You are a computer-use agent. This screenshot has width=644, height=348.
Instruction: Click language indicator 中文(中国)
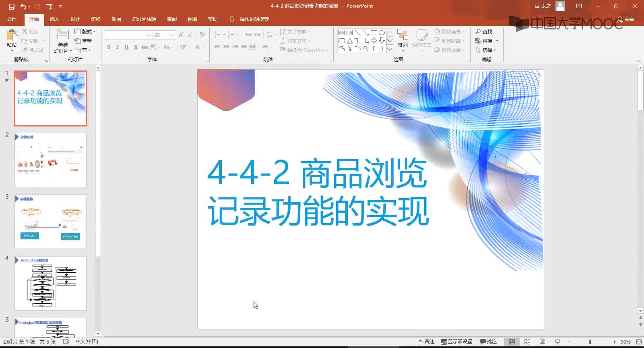[x=87, y=342]
